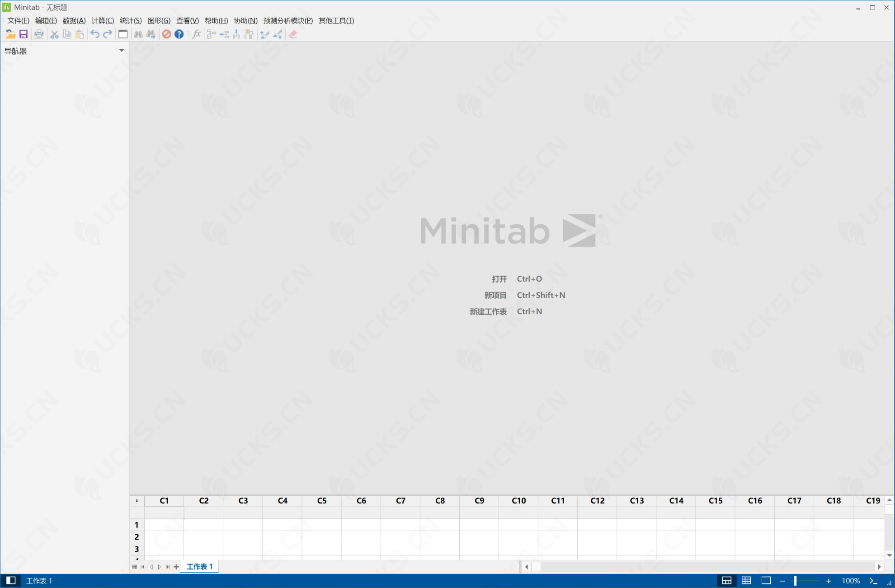895x588 pixels.
Task: Click the Find binoculars icon
Action: click(x=138, y=34)
